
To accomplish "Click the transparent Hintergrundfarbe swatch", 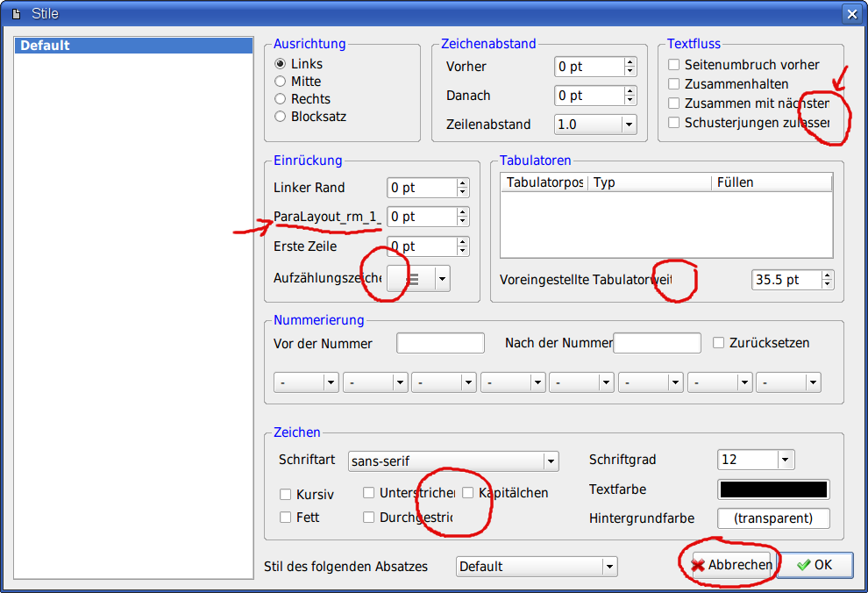I will (x=773, y=518).
